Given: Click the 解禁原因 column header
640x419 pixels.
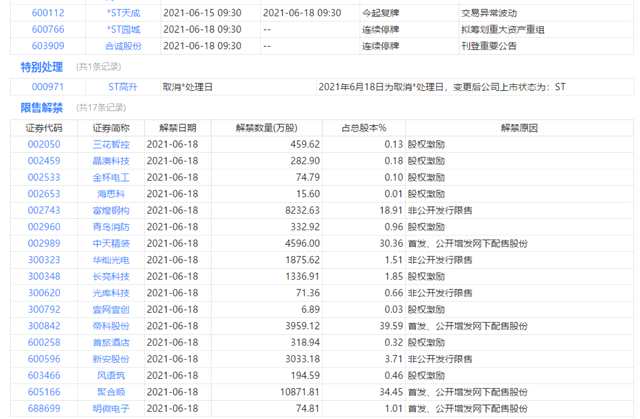Looking at the screenshot, I should 520,128.
